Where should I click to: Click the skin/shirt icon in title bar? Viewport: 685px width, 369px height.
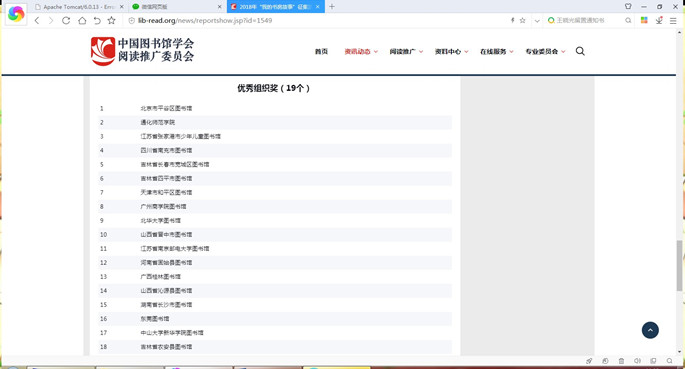(628, 7)
